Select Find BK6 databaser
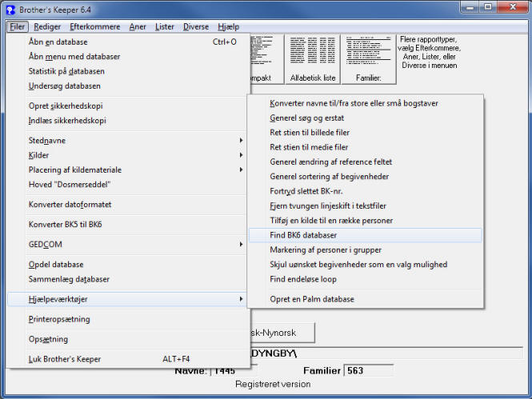This screenshot has height=399, width=532. [x=365, y=235]
